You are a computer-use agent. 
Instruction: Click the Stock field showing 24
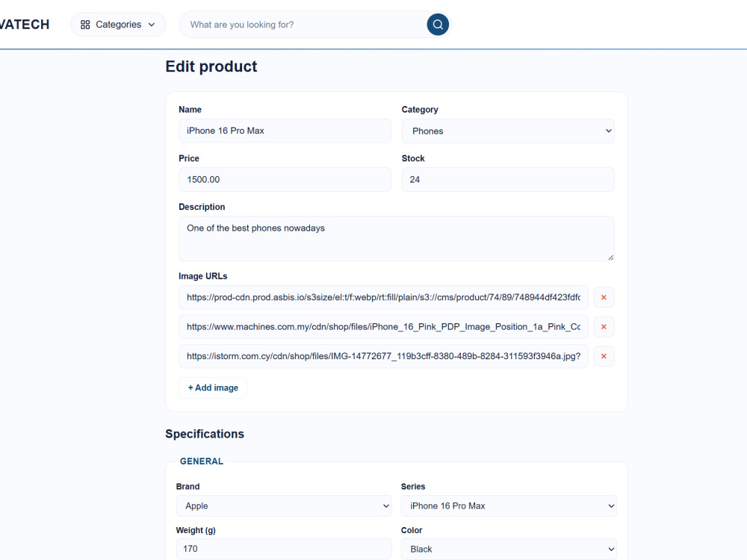[x=508, y=179]
